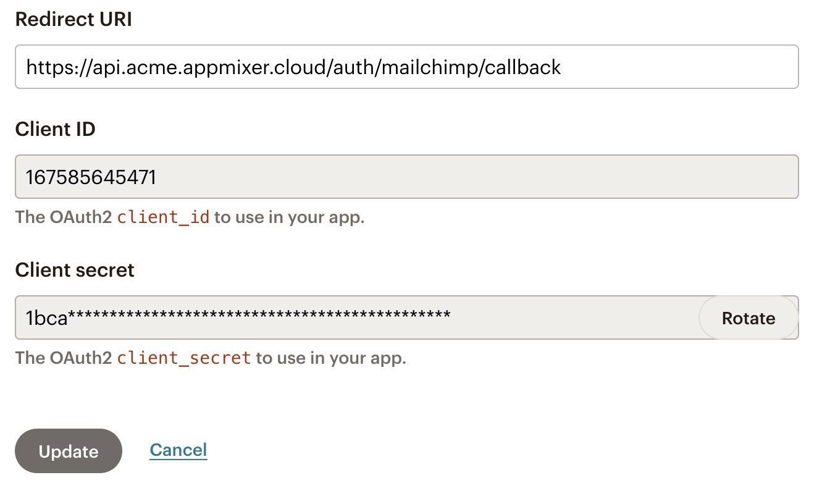The height and width of the screenshot is (504, 830).
Task: Click the word 'callback' in the Redirect URI
Action: pos(522,67)
